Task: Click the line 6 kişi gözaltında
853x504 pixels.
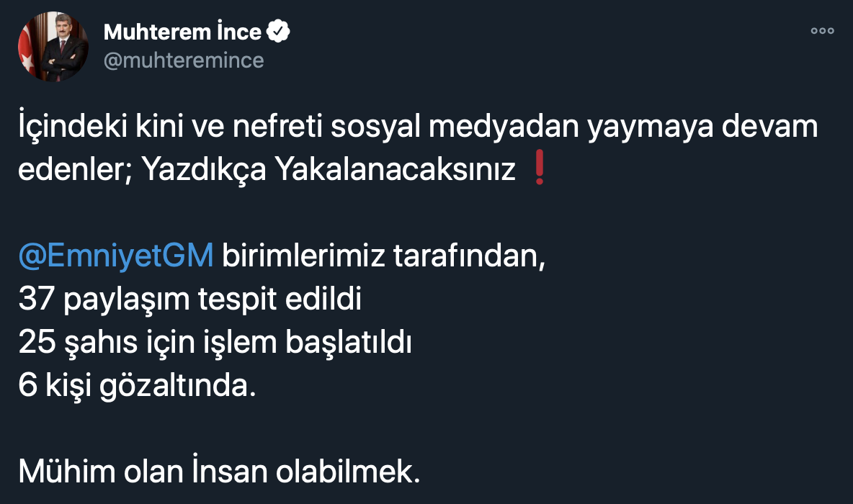Action: [x=137, y=386]
